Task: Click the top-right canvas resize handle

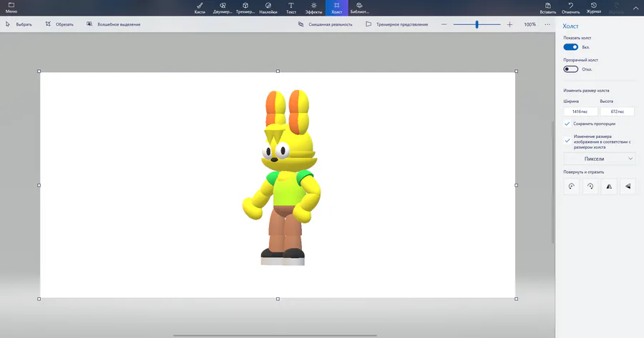Action: [516, 71]
